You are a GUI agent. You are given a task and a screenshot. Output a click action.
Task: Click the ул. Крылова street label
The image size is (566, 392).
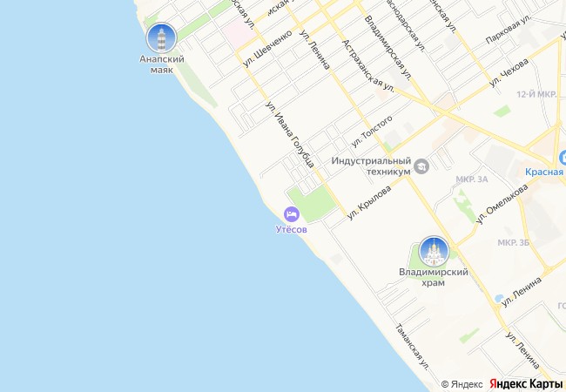click(x=369, y=202)
